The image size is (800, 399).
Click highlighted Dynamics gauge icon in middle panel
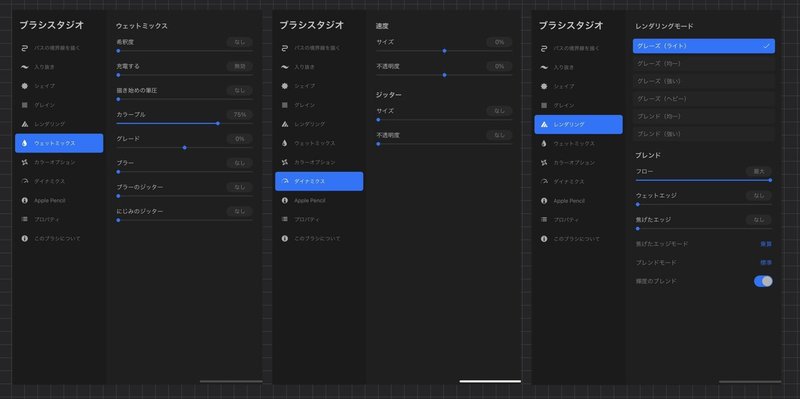click(285, 181)
